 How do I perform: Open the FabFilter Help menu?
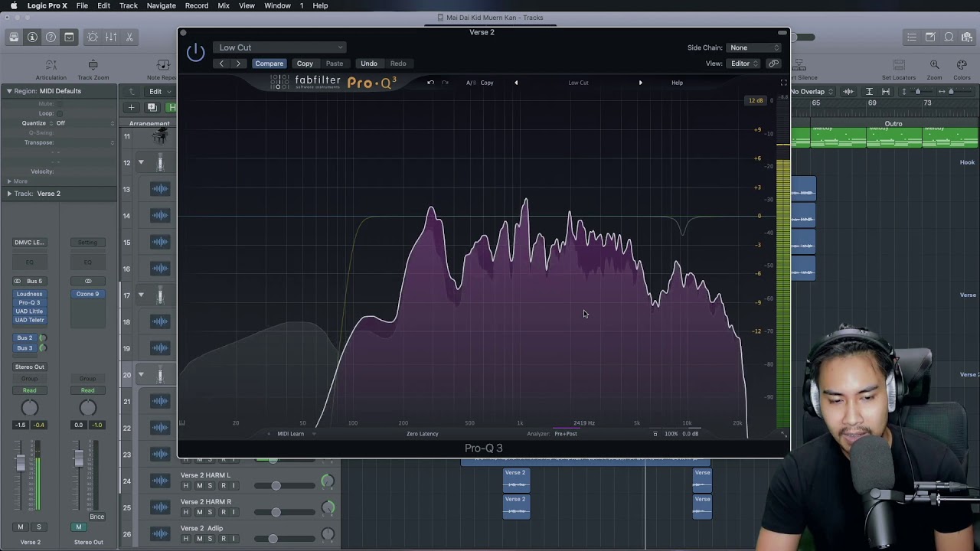tap(677, 83)
